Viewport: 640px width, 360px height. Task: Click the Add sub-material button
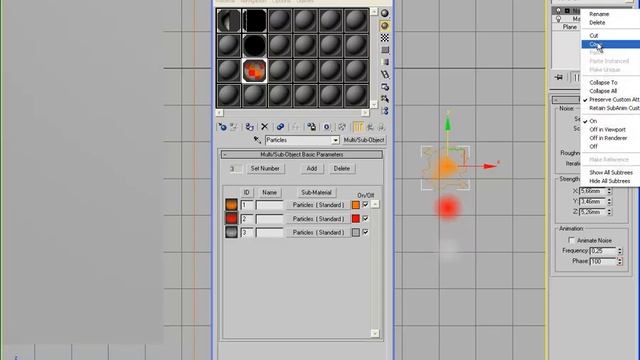(312, 168)
